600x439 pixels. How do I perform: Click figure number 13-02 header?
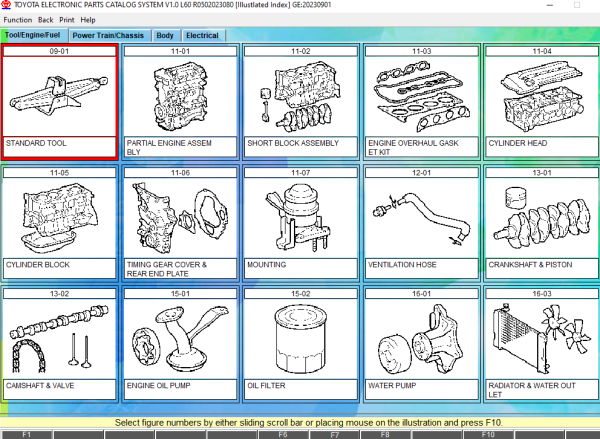coord(59,294)
